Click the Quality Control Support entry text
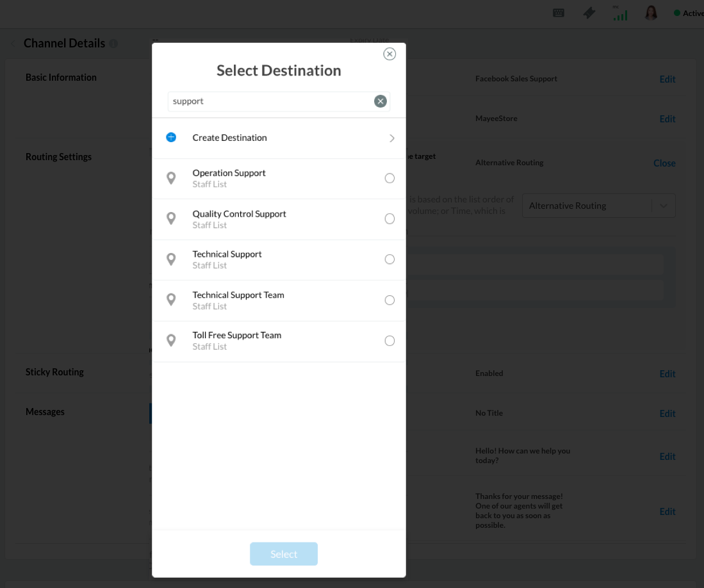This screenshot has height=588, width=704. pos(239,214)
